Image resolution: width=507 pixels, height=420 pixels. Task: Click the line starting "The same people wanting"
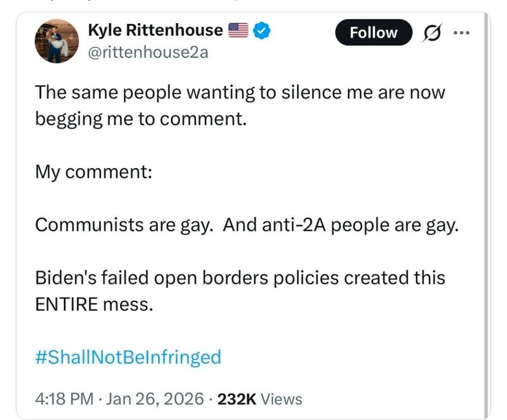(x=240, y=93)
